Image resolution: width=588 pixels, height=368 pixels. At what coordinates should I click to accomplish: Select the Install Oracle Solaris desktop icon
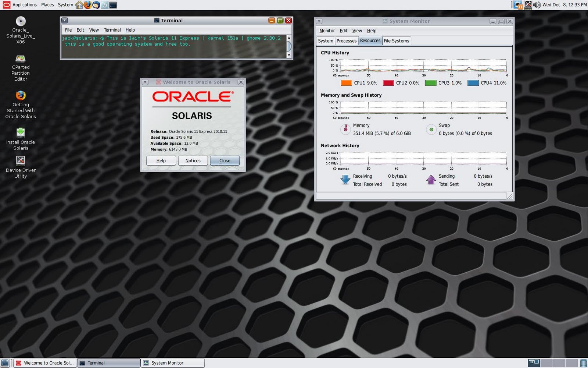pos(21,139)
